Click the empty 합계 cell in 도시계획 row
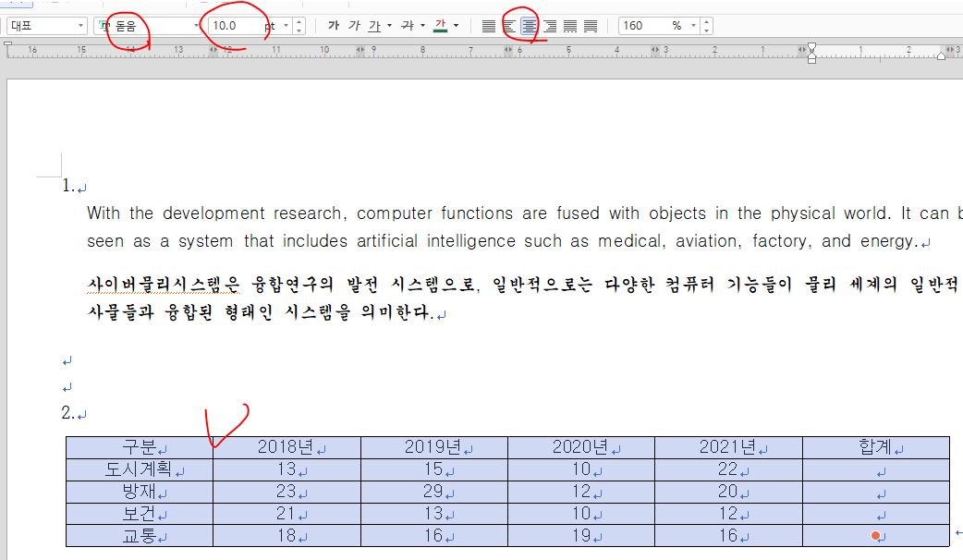The height and width of the screenshot is (560, 963). tap(876, 469)
